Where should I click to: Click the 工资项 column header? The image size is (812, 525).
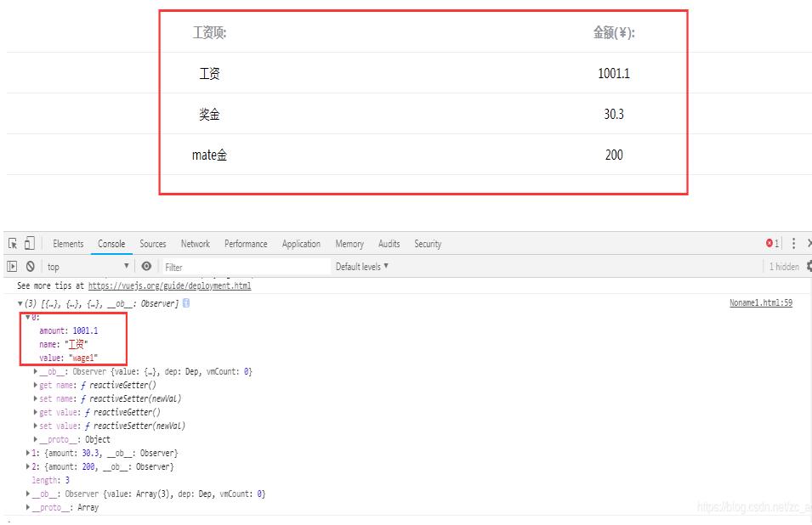(x=210, y=32)
